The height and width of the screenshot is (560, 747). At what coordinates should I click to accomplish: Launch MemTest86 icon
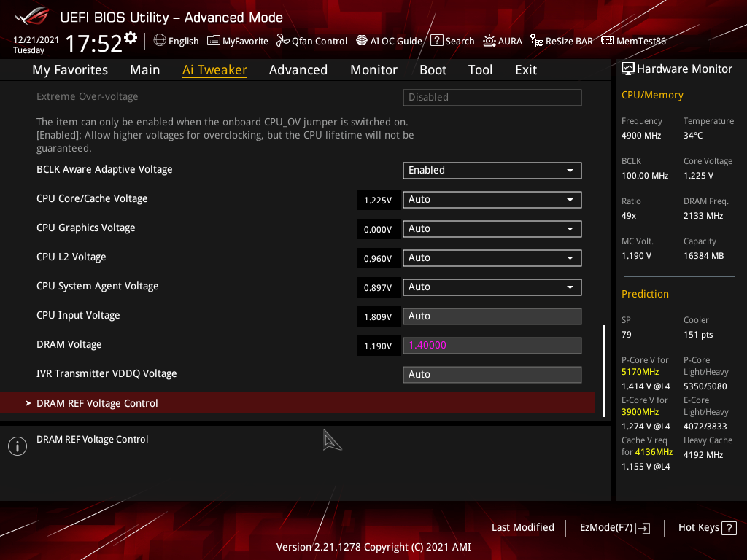pos(608,41)
